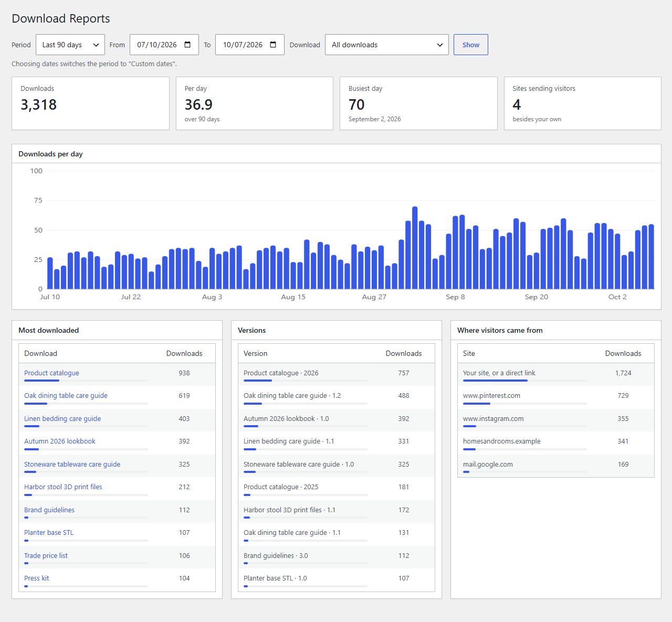Click the Per day 36.9 figure
This screenshot has width=672, height=622.
(198, 105)
